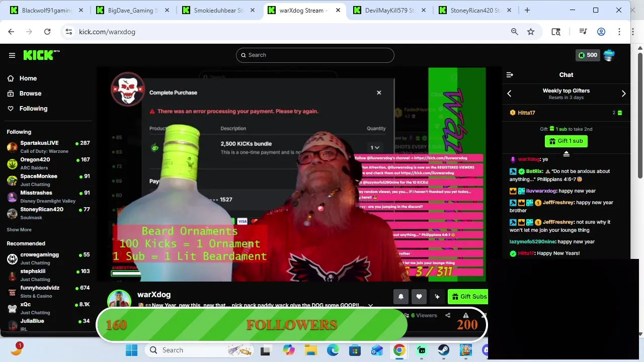The width and height of the screenshot is (644, 362).
Task: Click the browser back arrow
Action: coord(11,32)
